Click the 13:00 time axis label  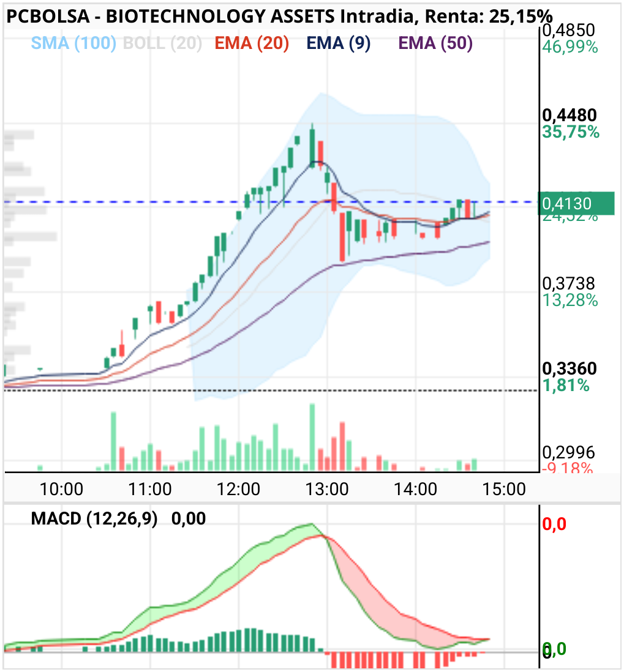click(327, 489)
